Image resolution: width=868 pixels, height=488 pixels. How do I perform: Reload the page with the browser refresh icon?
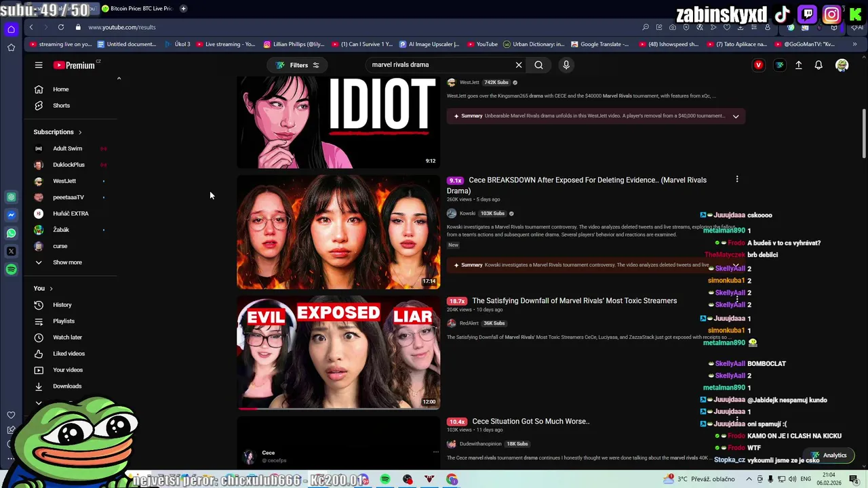61,27
